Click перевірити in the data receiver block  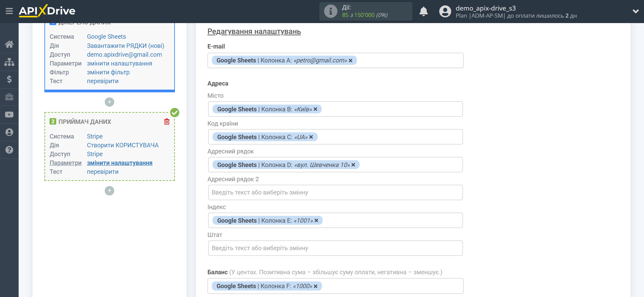point(103,171)
